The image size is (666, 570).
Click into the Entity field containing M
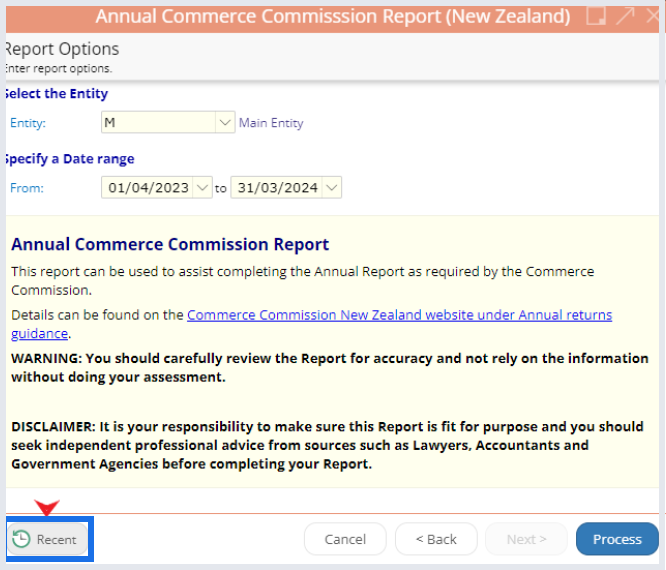pos(158,122)
